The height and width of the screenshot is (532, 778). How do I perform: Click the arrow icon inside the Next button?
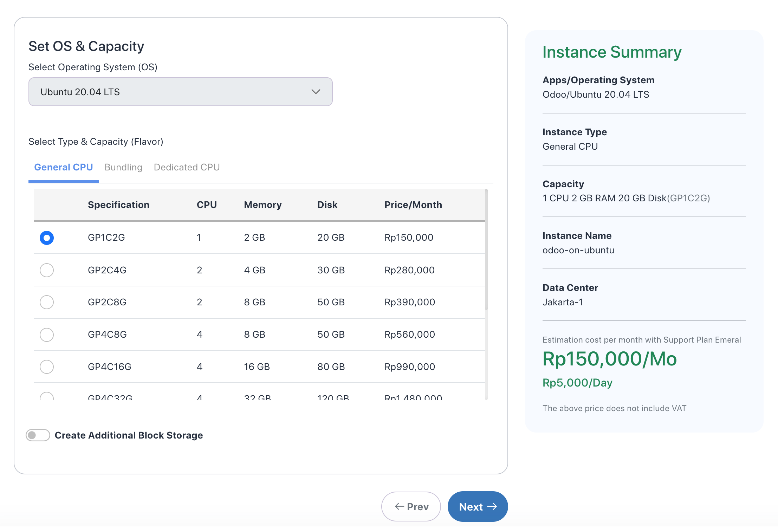(x=493, y=506)
